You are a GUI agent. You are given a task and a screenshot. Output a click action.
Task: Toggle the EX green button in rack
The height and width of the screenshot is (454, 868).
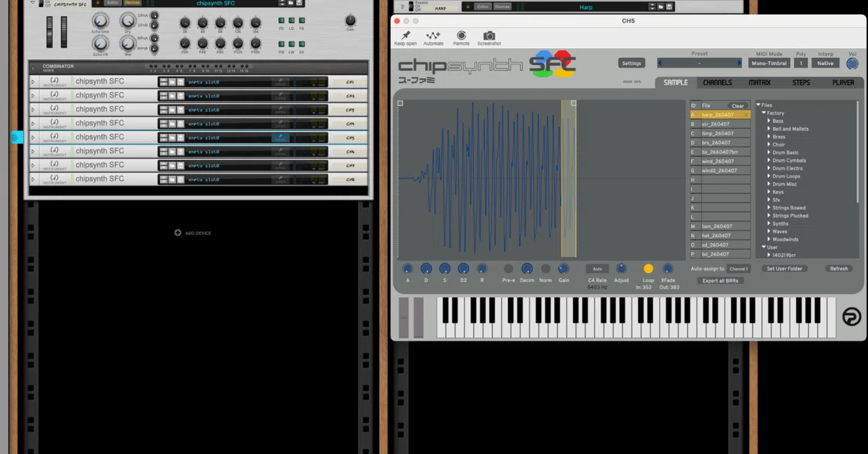click(x=301, y=43)
